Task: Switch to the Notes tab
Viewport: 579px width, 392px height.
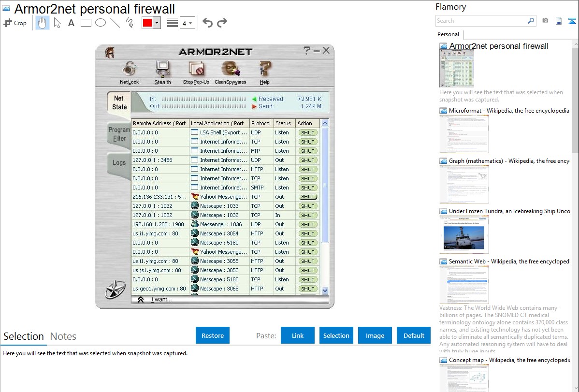Action: pyautogui.click(x=63, y=336)
